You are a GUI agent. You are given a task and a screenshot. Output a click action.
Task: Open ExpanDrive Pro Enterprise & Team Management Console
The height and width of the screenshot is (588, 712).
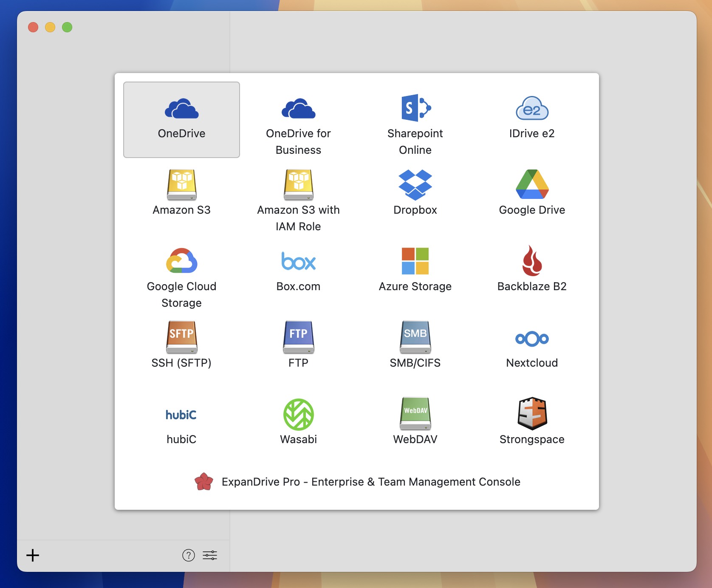pyautogui.click(x=357, y=482)
